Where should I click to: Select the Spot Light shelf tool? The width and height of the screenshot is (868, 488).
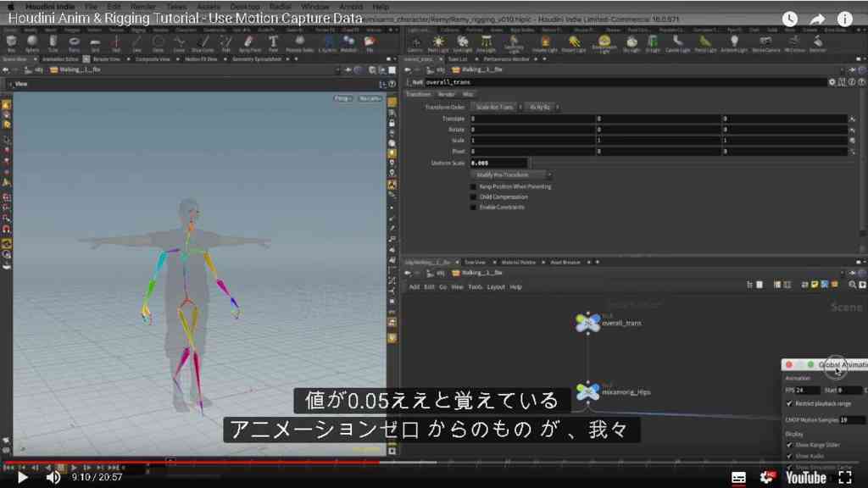click(x=462, y=43)
